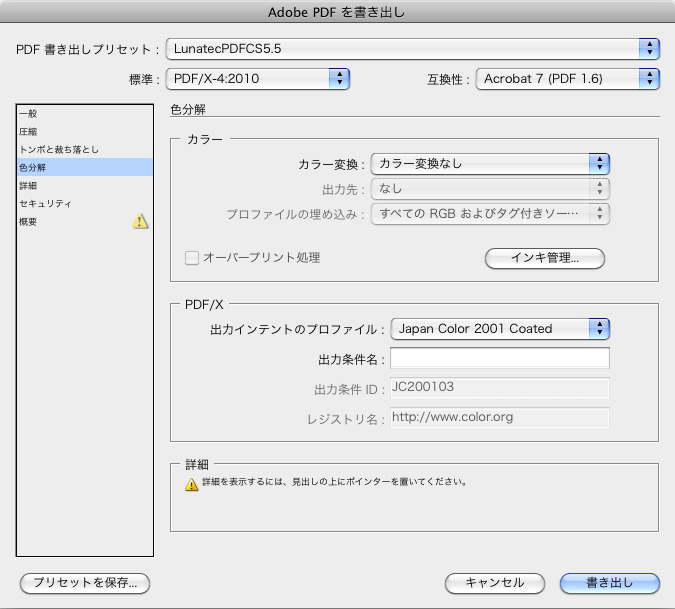Toggle the オーバープリント処理 checkbox
The width and height of the screenshot is (675, 609).
pos(192,258)
